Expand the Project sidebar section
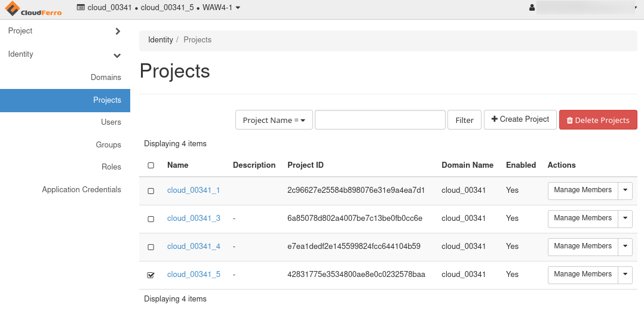 tap(65, 31)
